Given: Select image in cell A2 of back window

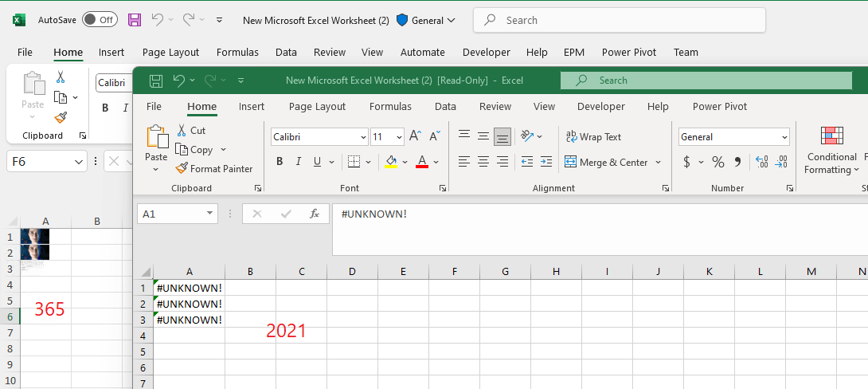Looking at the screenshot, I should (35, 253).
